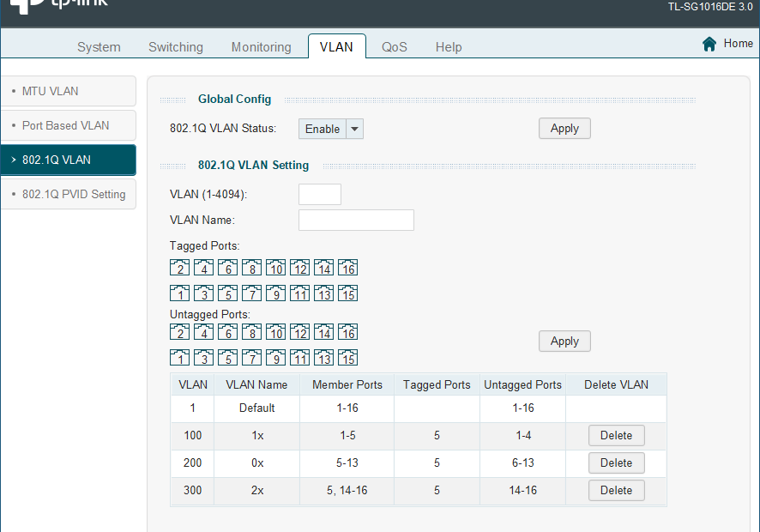This screenshot has height=532, width=760.
Task: Select untagged port 10 icon
Action: [276, 332]
